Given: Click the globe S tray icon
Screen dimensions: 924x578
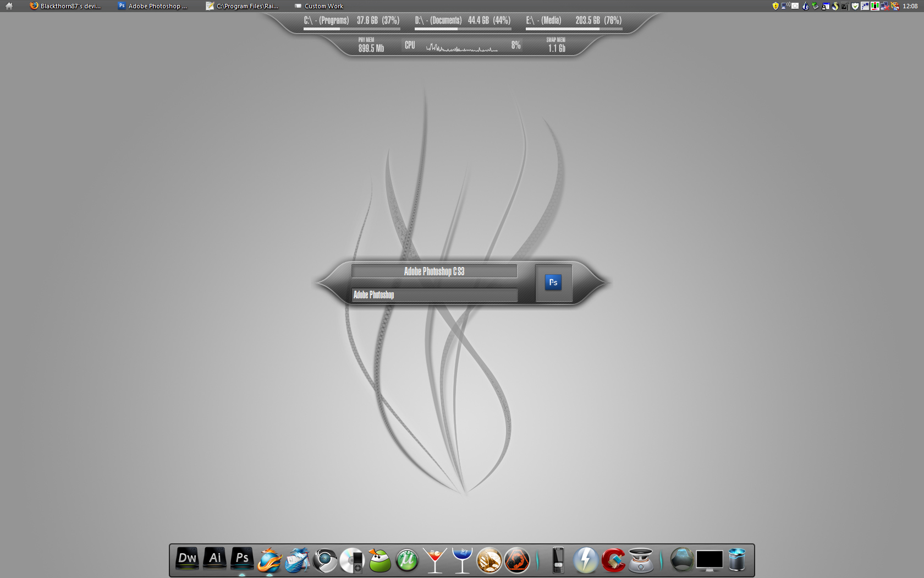Looking at the screenshot, I should coord(835,6).
